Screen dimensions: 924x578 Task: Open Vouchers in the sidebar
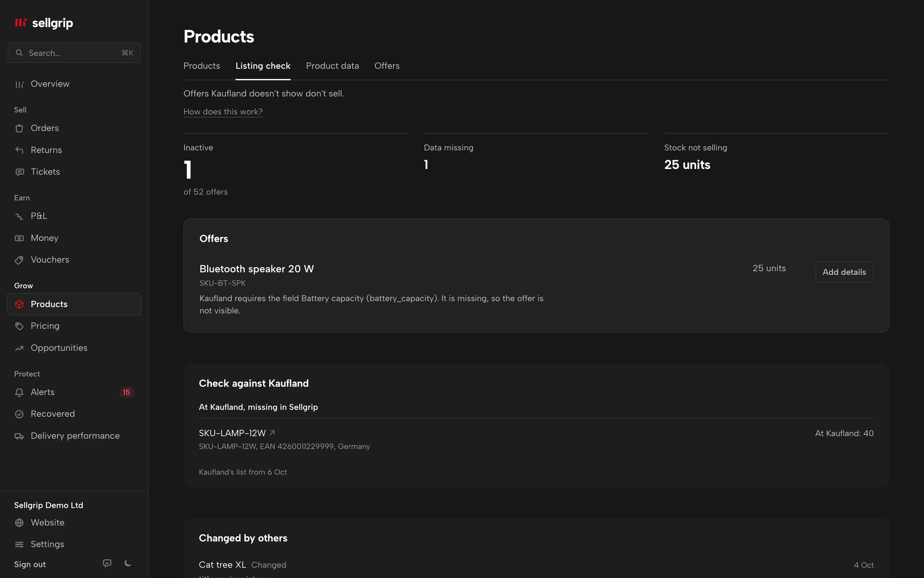[x=74, y=260]
